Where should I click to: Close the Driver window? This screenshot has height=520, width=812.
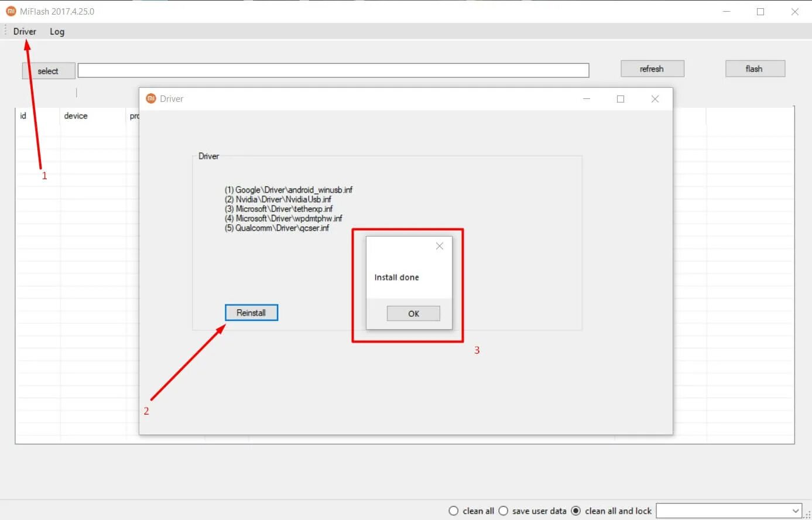pos(655,99)
